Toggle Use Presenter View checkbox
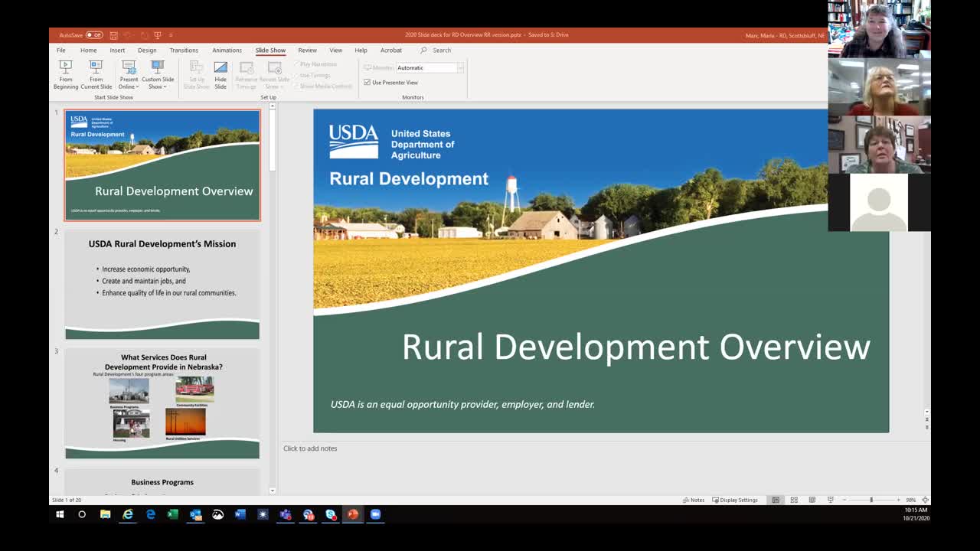Viewport: 980px width, 551px height. point(367,83)
